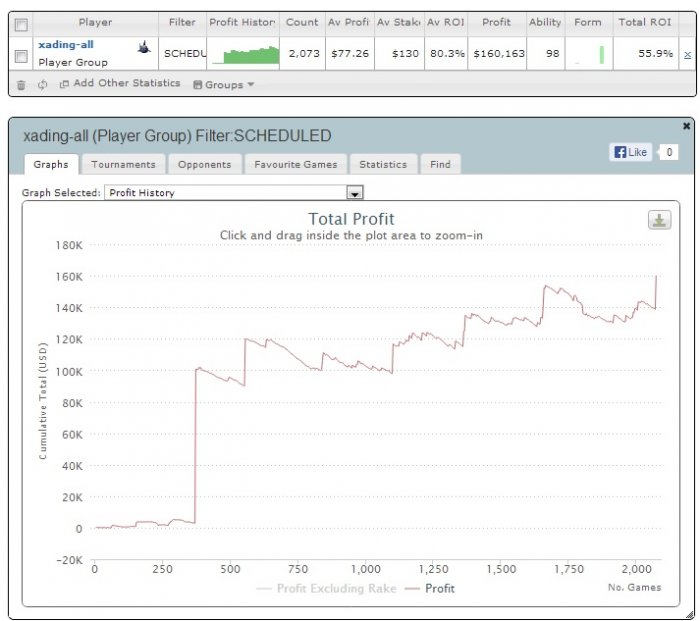Click the Profit History mini chart

pyautogui.click(x=243, y=54)
